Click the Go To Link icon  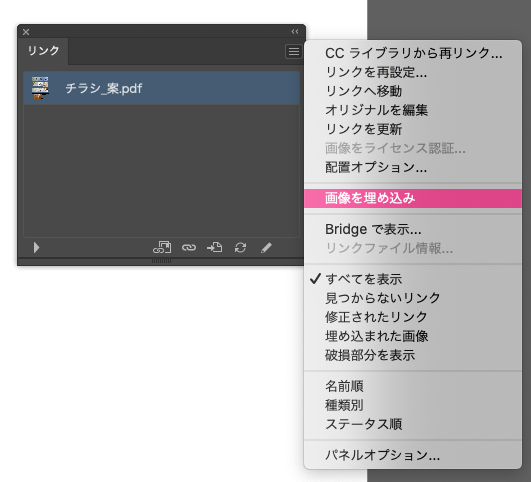tap(215, 248)
